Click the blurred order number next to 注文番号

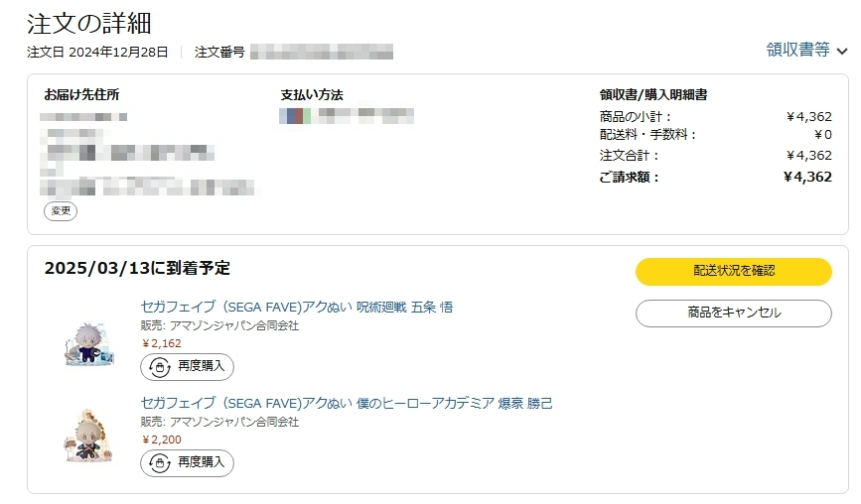click(x=322, y=53)
